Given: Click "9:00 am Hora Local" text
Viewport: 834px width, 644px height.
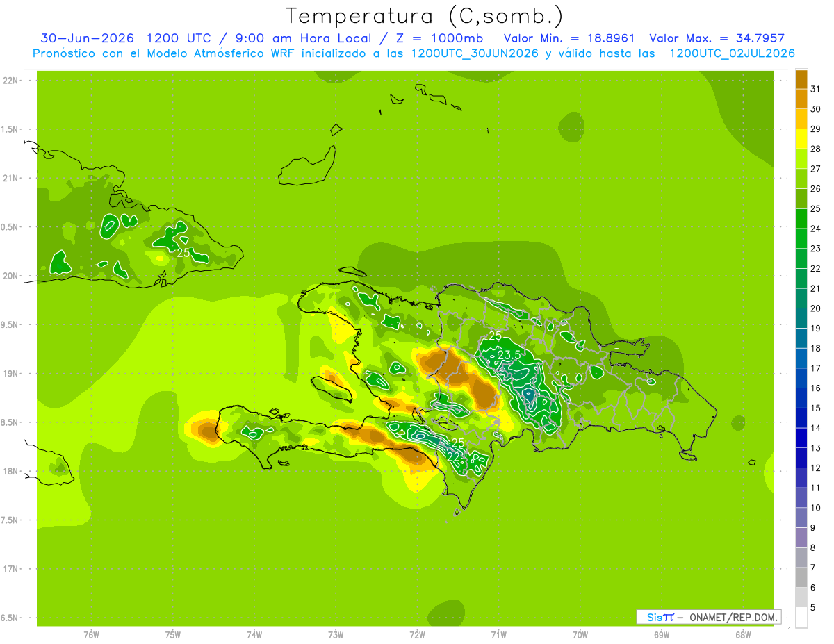Looking at the screenshot, I should 304,38.
